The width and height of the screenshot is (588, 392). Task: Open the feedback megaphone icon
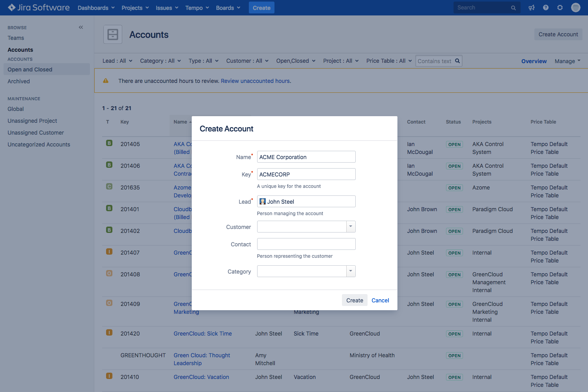(x=532, y=8)
